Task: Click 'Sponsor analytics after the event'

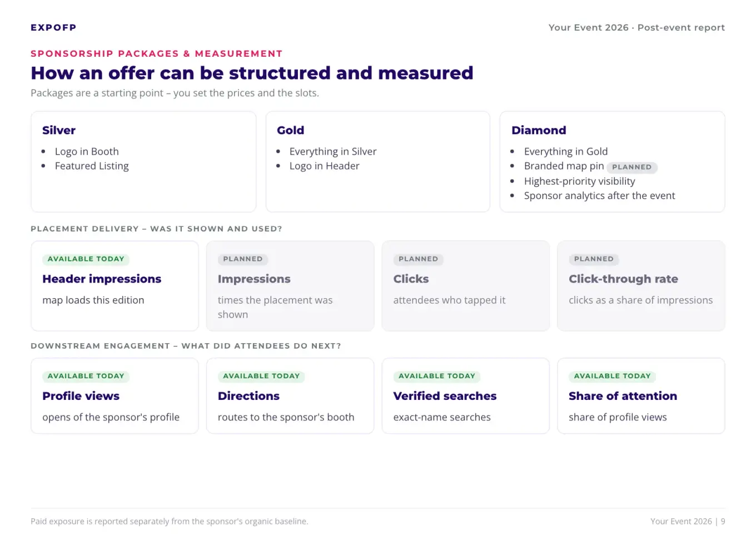Action: 600,196
